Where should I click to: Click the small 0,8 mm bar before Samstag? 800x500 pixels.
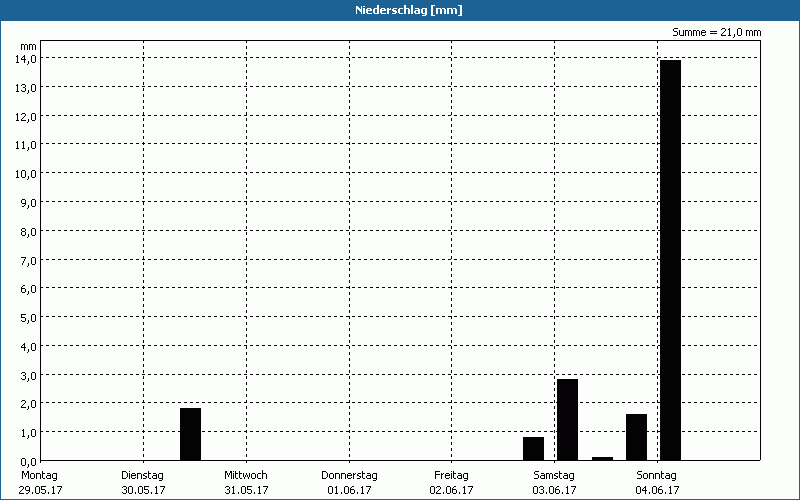point(533,448)
